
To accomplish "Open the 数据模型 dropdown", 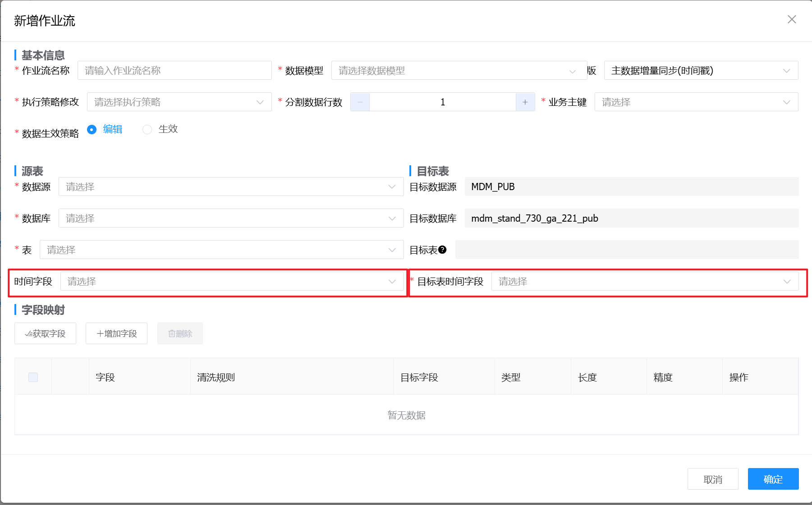I will [x=459, y=71].
